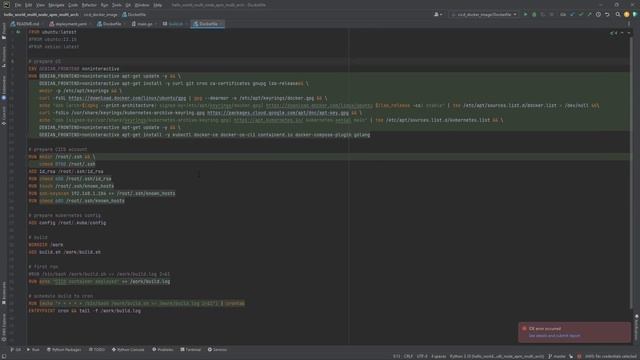Open the Services tool window
Viewport: 640px width, 360px height.
click(x=217, y=350)
